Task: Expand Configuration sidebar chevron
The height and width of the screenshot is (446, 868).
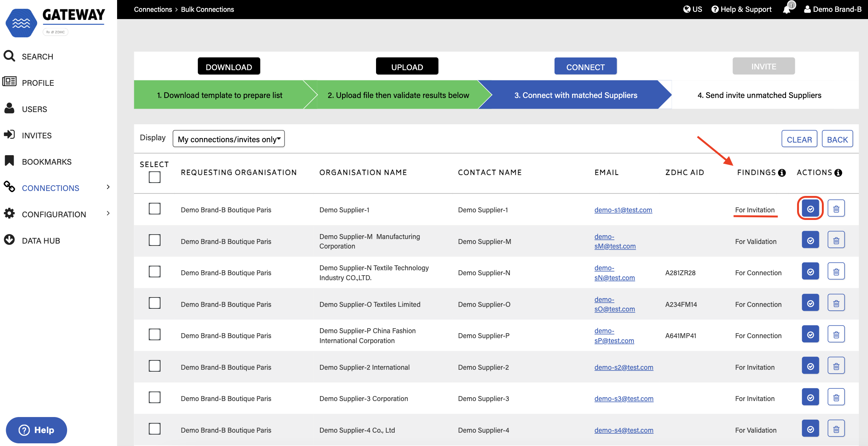Action: pos(108,213)
